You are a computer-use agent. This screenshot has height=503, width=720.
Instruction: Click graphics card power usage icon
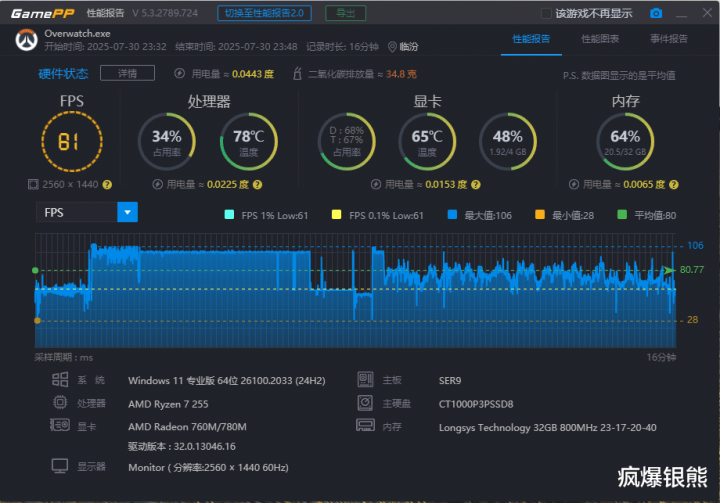tap(376, 185)
